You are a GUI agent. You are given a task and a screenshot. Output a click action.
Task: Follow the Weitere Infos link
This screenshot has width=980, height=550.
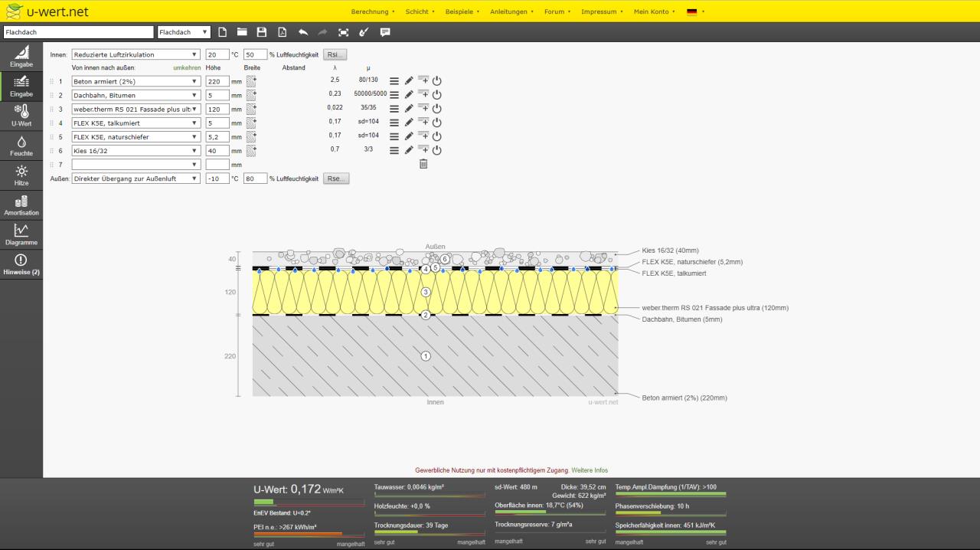pyautogui.click(x=590, y=470)
